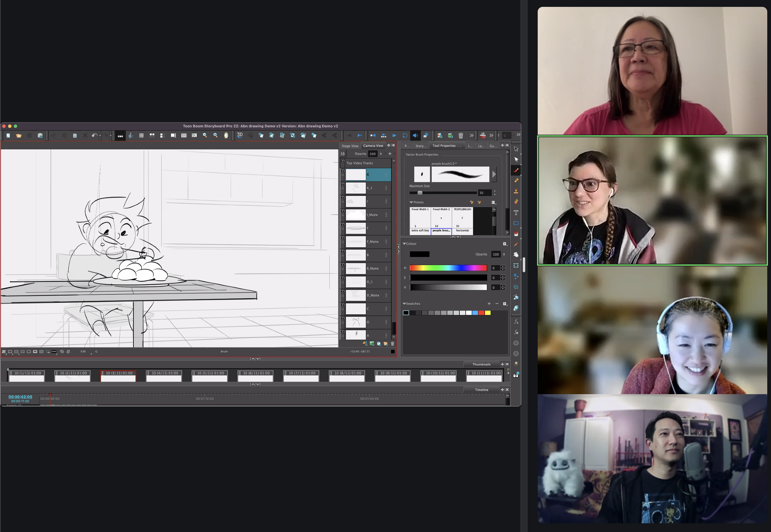
Task: Select the Rectangle shape tool
Action: click(x=516, y=223)
